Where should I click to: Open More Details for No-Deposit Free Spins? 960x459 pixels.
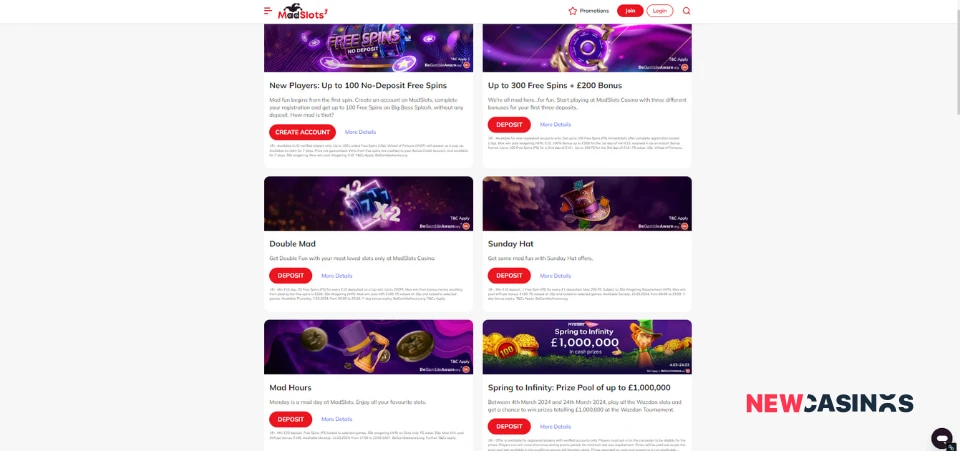(361, 132)
